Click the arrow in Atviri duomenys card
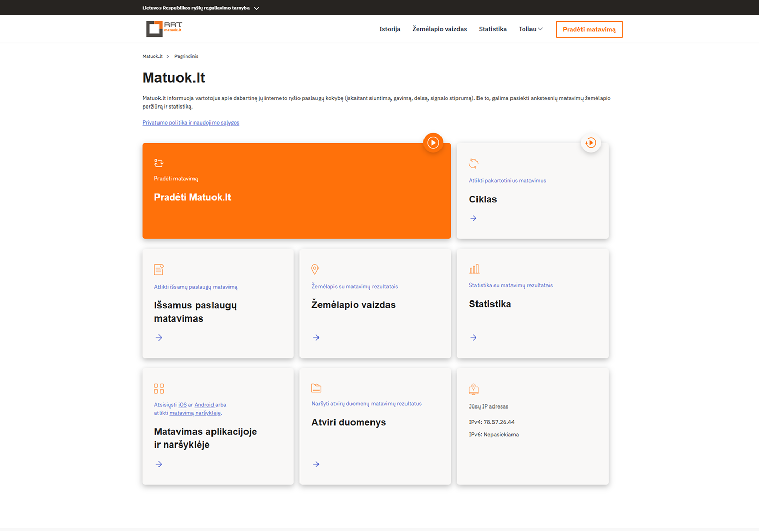 pos(316,464)
